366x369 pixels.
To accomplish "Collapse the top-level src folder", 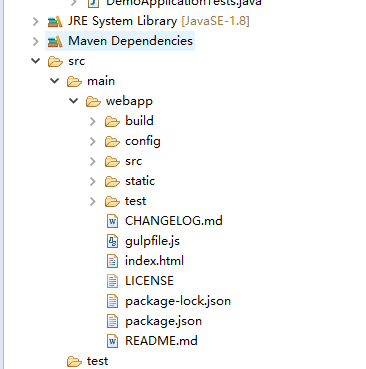I will click(x=35, y=61).
